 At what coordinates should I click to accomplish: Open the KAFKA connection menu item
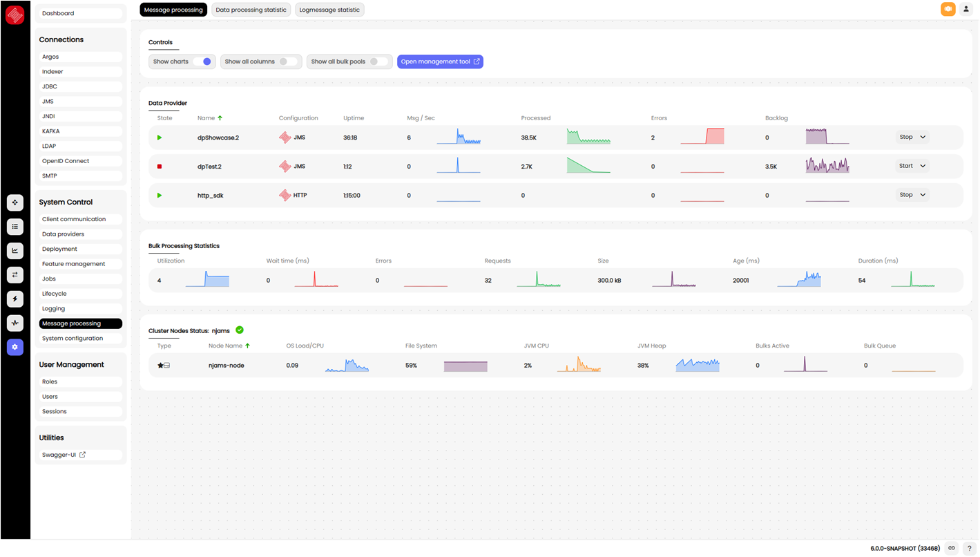pos(81,131)
